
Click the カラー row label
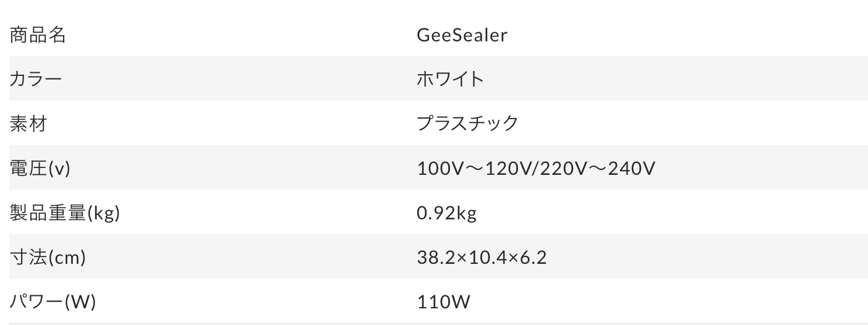click(36, 79)
